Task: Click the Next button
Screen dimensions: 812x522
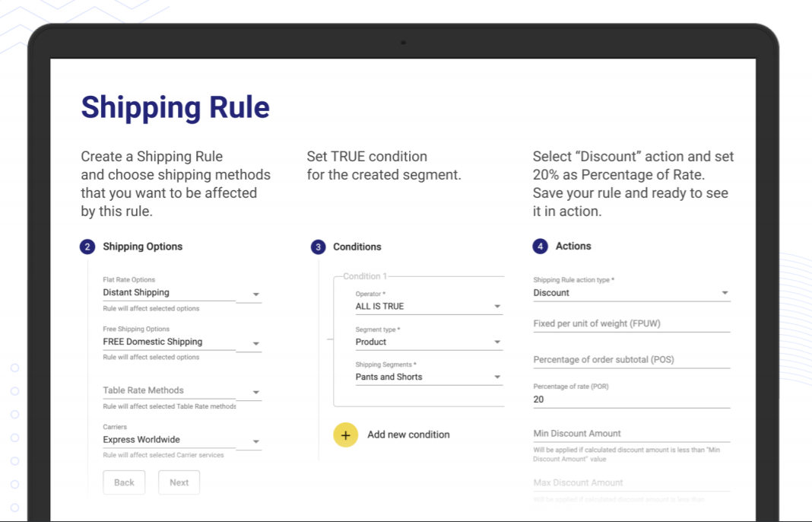Action: point(179,482)
